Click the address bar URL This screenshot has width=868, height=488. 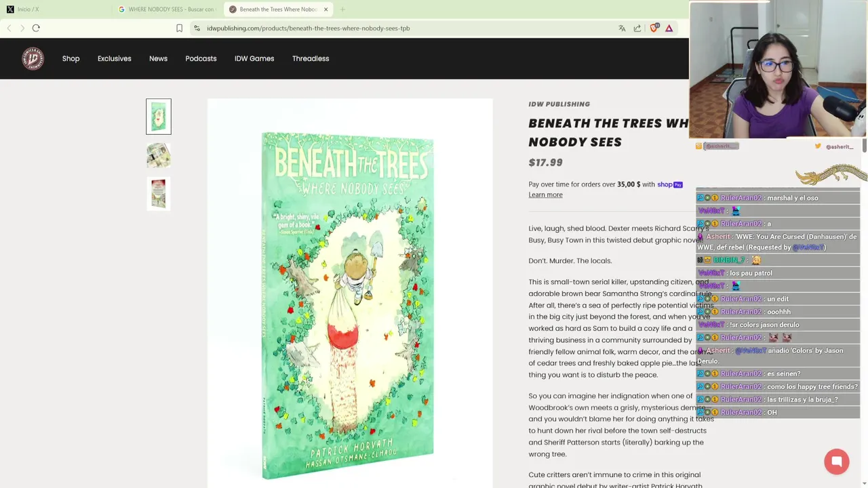[309, 28]
